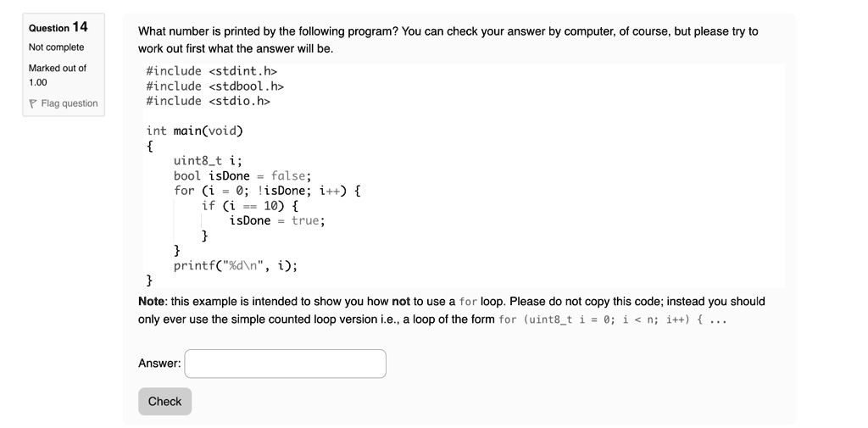Click the #include <stdio.h> code line
Screen dimensions: 868x428
[x=208, y=101]
